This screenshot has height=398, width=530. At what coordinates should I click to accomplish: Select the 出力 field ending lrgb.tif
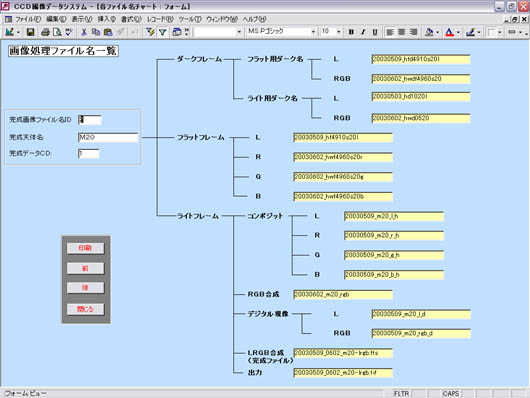click(343, 373)
